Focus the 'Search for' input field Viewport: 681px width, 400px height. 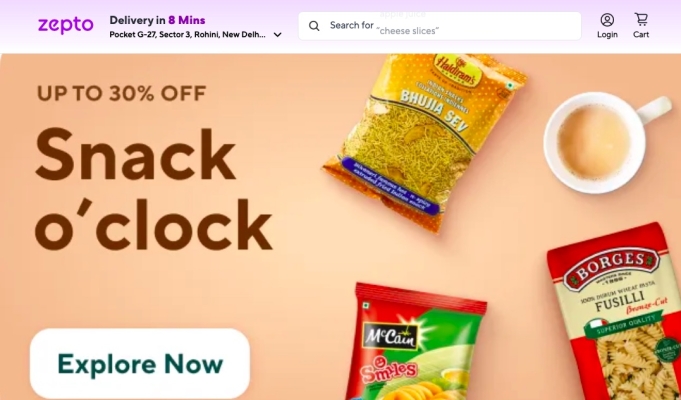[440, 26]
